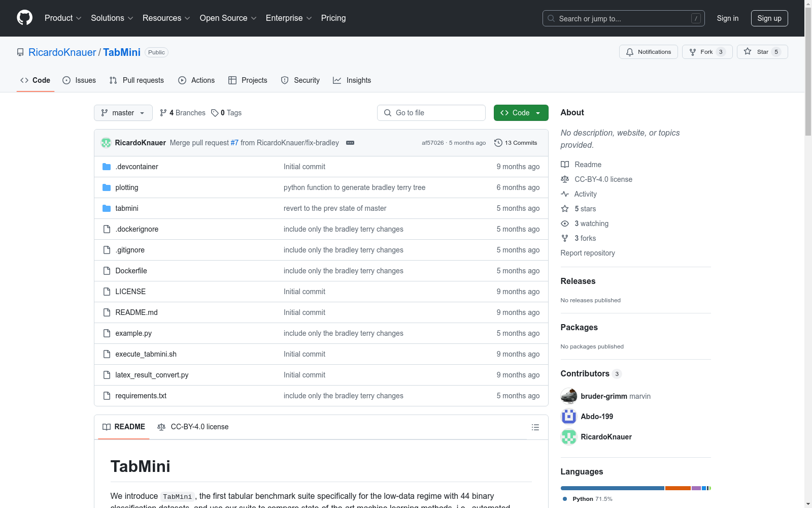
Task: View the 0 Tags list
Action: pyautogui.click(x=226, y=113)
